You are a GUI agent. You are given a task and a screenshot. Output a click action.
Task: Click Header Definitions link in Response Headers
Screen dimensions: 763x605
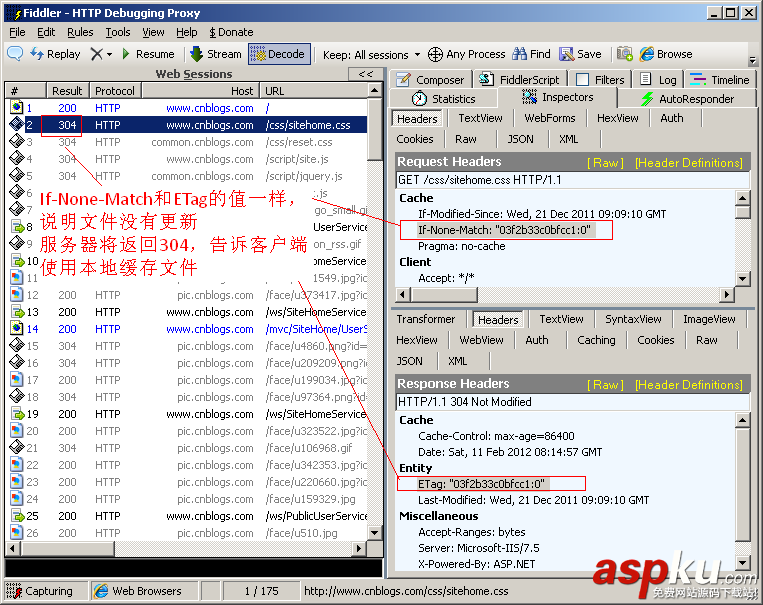coord(689,385)
